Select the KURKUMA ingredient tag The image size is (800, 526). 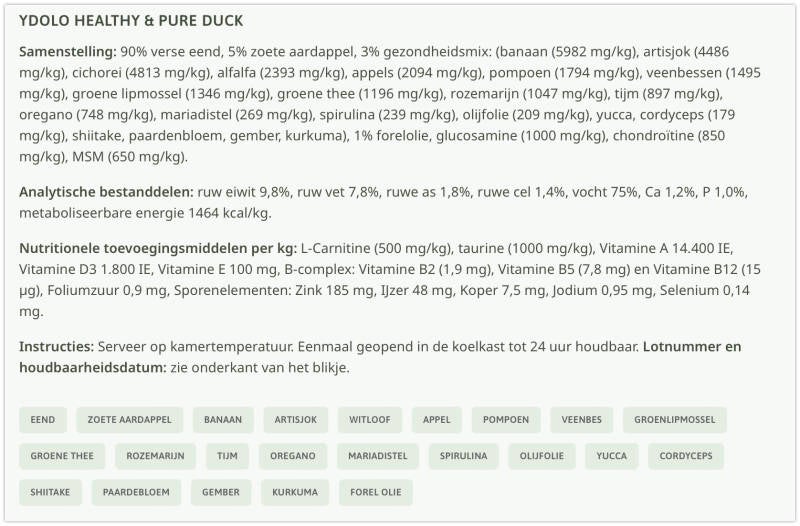pos(295,492)
